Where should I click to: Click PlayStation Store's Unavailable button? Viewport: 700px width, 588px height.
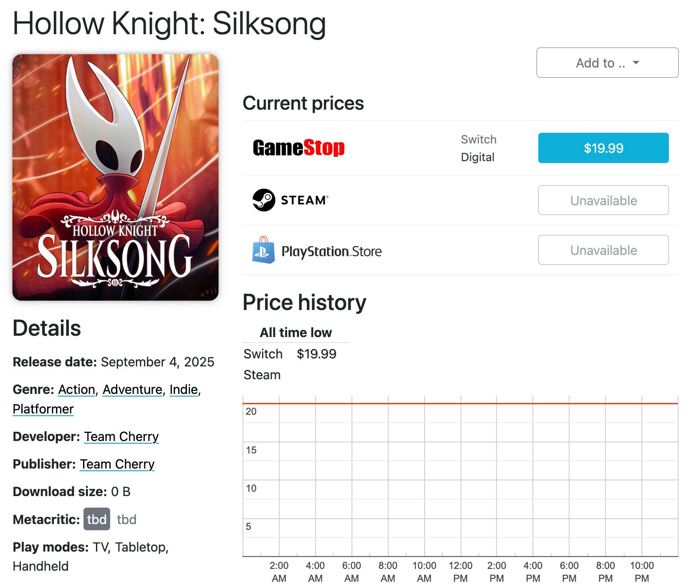(x=603, y=250)
